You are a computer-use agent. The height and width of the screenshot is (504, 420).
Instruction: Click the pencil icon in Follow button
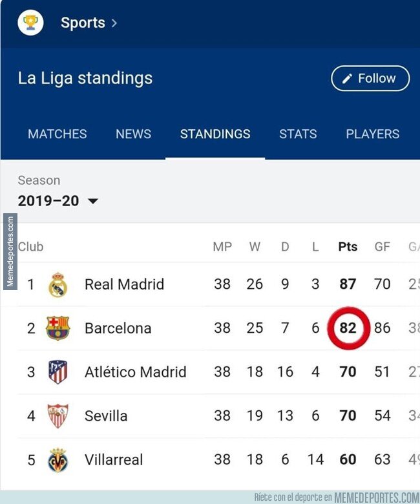(347, 79)
